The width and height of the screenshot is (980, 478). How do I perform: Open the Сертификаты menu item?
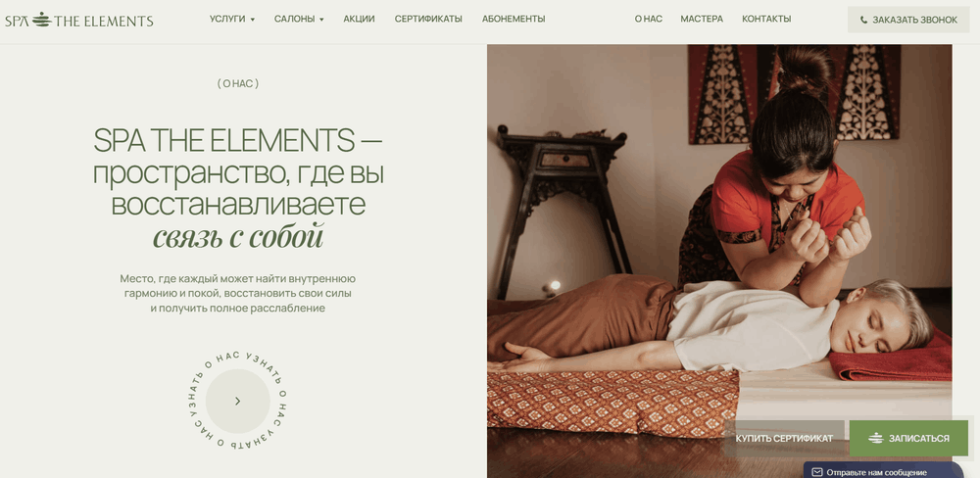pos(428,19)
